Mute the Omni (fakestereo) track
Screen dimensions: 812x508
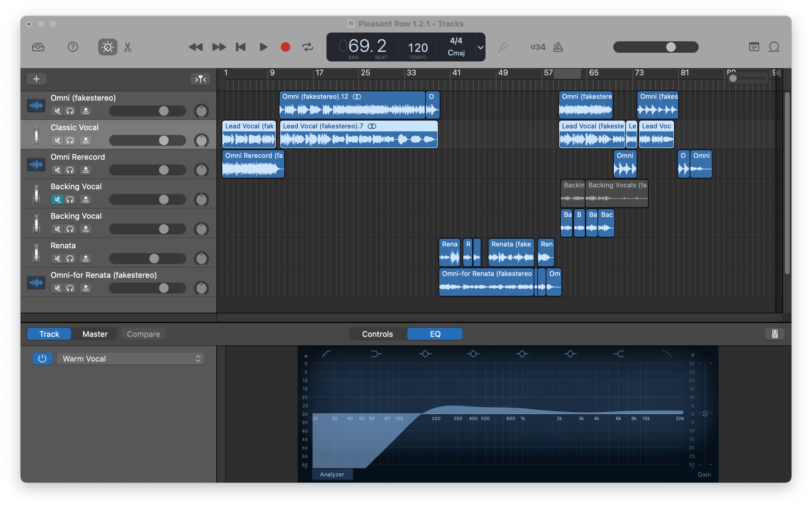point(57,111)
